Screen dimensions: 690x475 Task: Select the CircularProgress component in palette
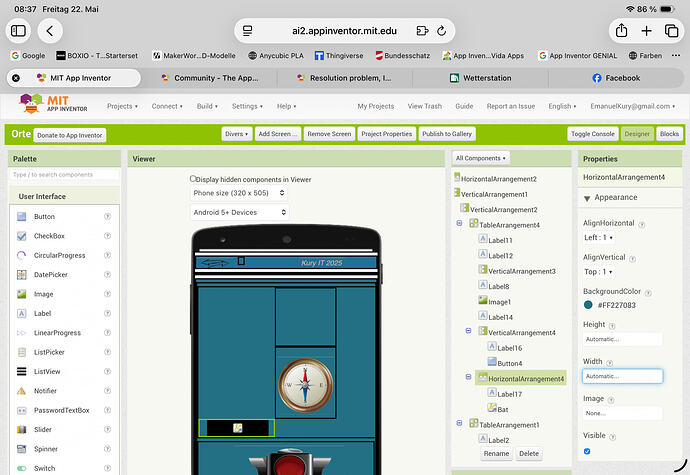(x=59, y=255)
